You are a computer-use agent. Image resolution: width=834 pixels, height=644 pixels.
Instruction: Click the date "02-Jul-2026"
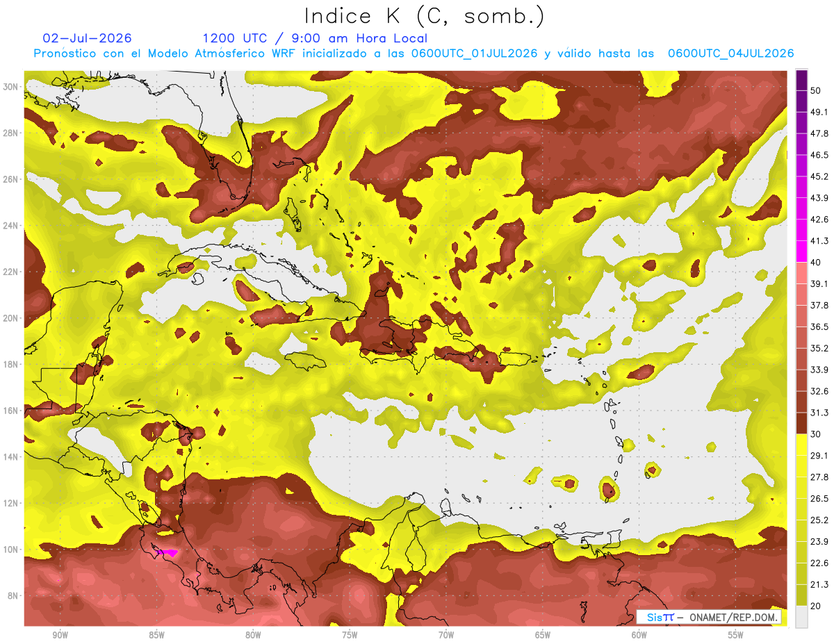click(x=88, y=38)
